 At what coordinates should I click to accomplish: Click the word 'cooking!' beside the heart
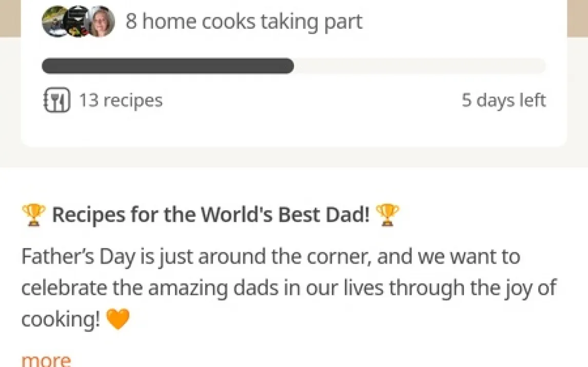click(61, 320)
